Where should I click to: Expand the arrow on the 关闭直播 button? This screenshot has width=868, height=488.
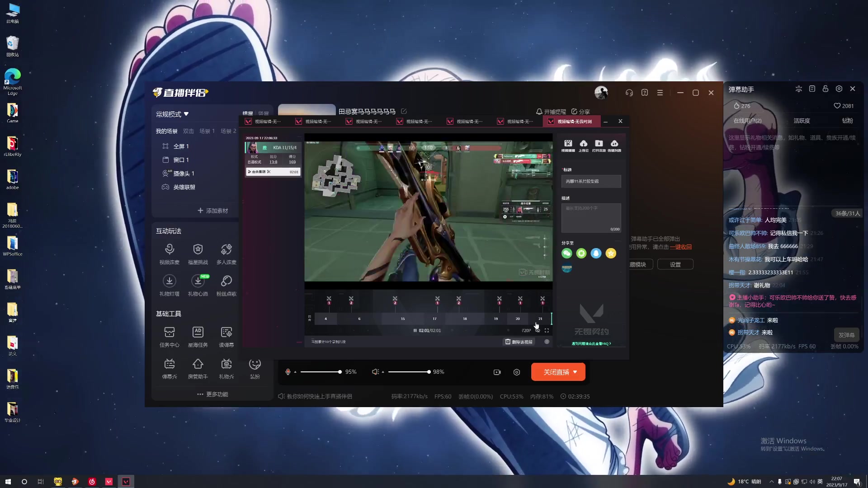tap(575, 372)
